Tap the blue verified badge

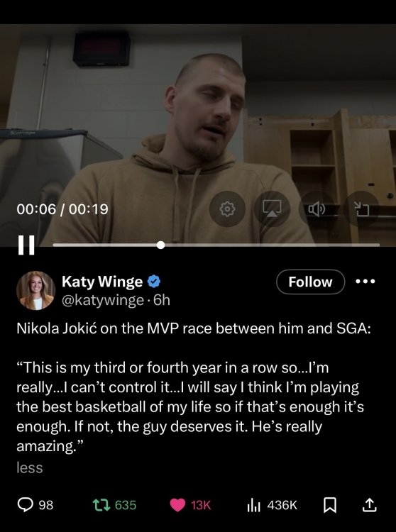(x=154, y=282)
